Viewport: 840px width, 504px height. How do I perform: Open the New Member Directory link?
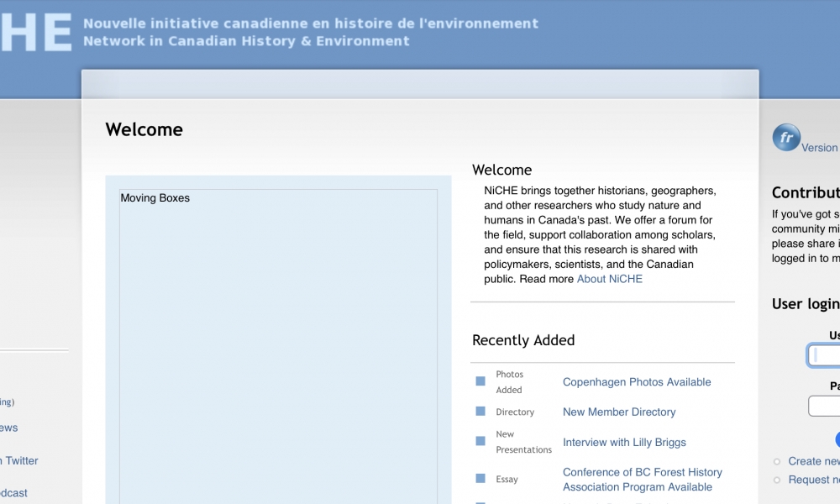point(619,412)
